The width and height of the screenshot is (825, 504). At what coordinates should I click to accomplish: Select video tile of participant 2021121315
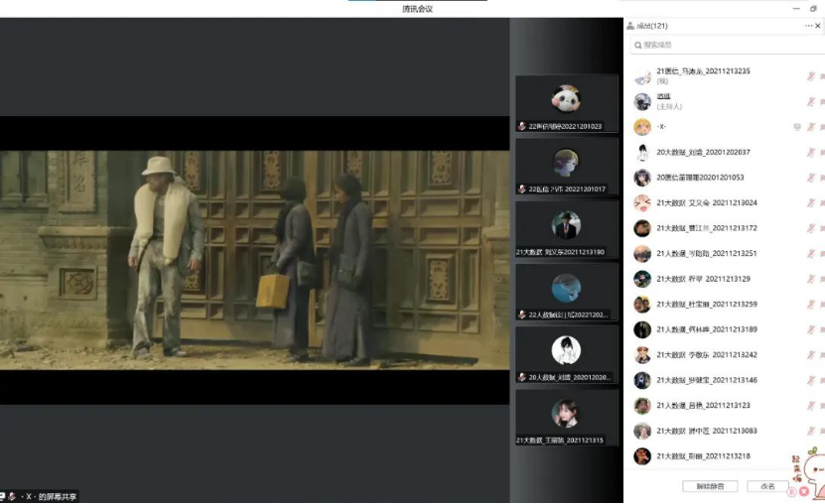click(x=567, y=418)
